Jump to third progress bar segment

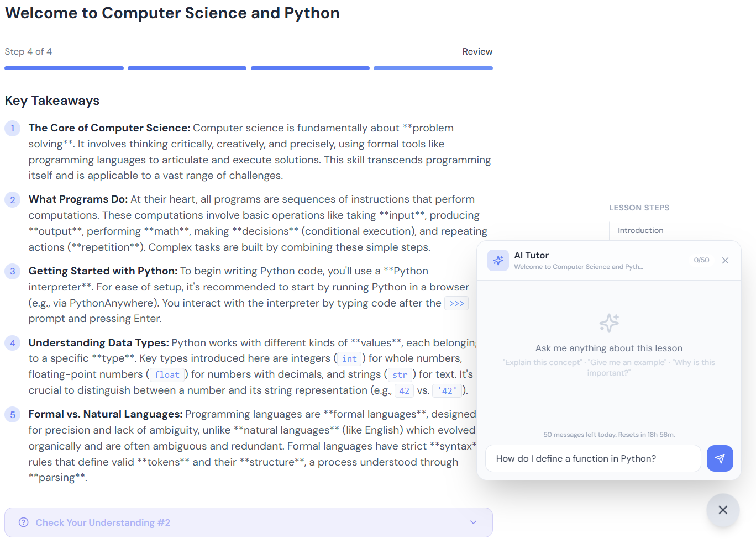[310, 68]
